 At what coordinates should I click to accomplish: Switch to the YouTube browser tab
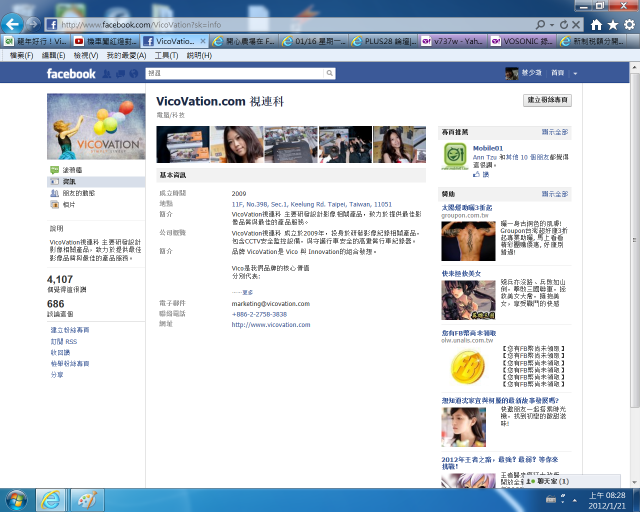click(x=106, y=41)
